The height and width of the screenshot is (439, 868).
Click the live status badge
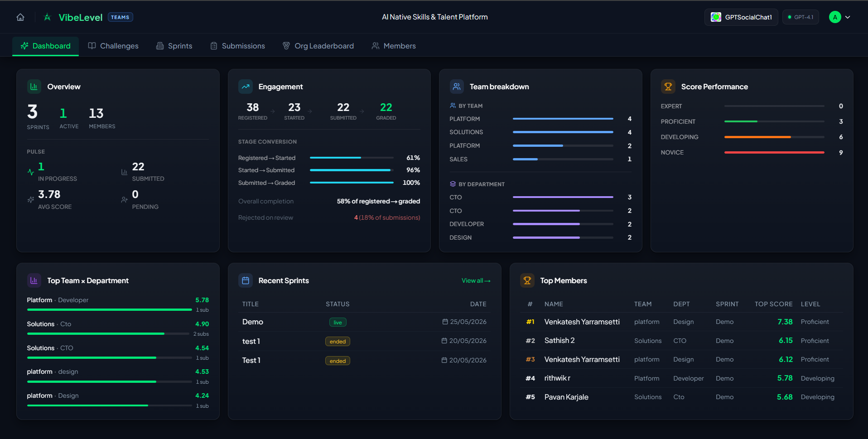pyautogui.click(x=338, y=322)
